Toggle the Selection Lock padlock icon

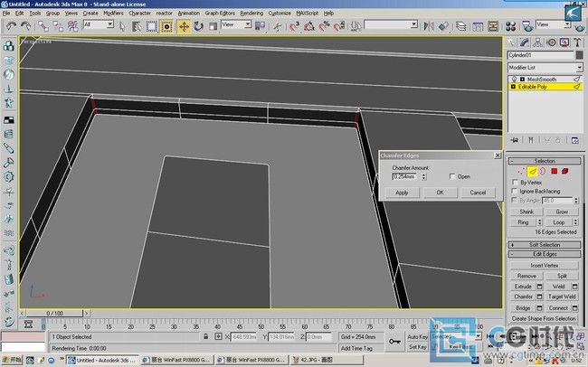tap(205, 336)
